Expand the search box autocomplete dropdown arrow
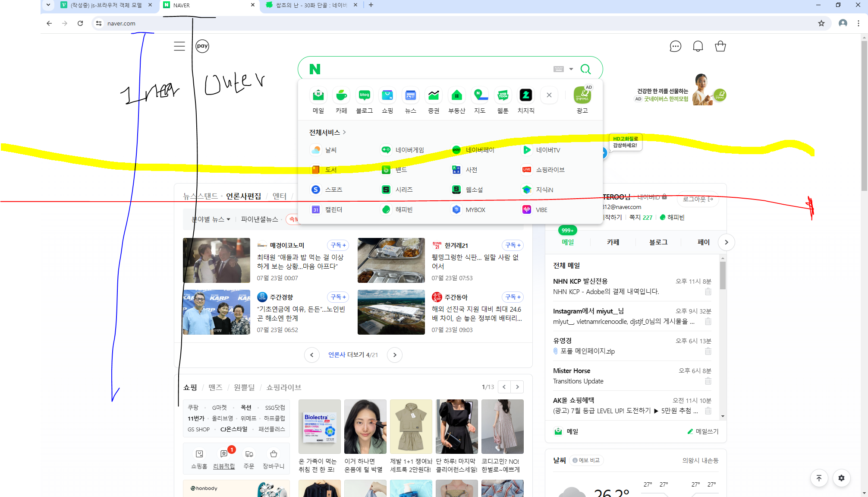868x497 pixels. [x=571, y=69]
